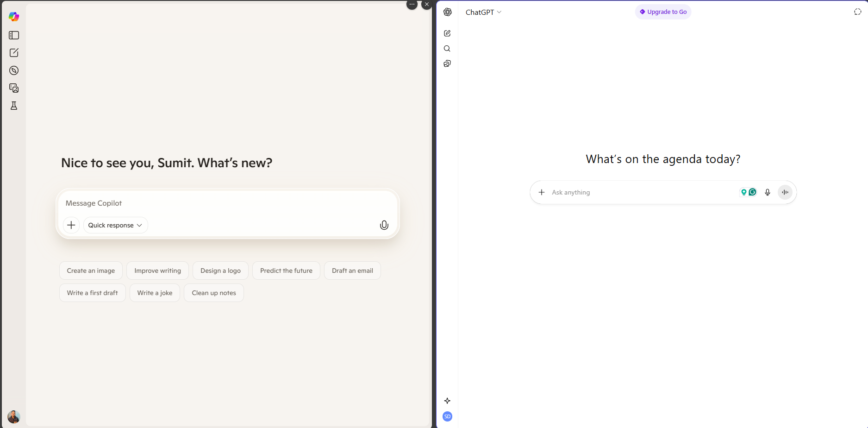868x428 pixels.
Task: Click the Upgrade to Go button
Action: pyautogui.click(x=663, y=12)
